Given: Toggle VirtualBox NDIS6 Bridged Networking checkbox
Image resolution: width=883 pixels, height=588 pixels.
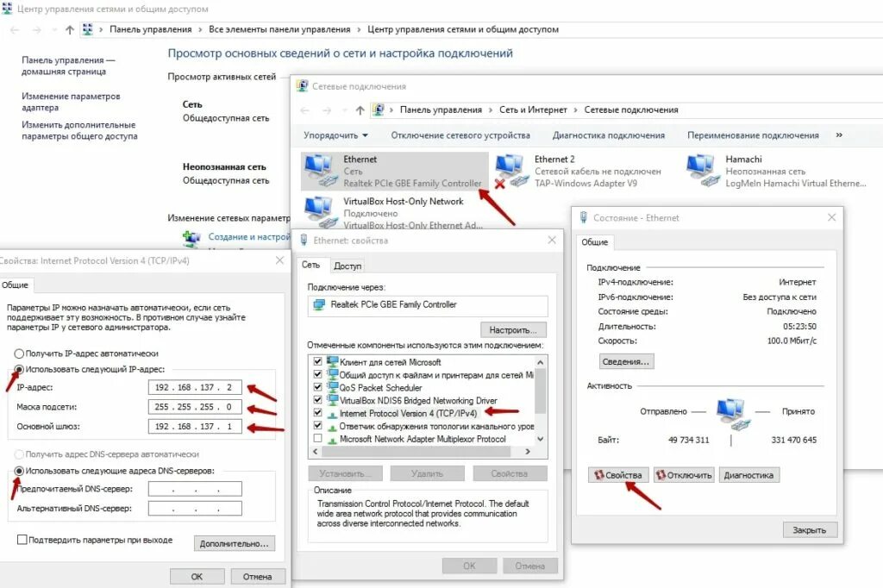Looking at the screenshot, I should [317, 400].
